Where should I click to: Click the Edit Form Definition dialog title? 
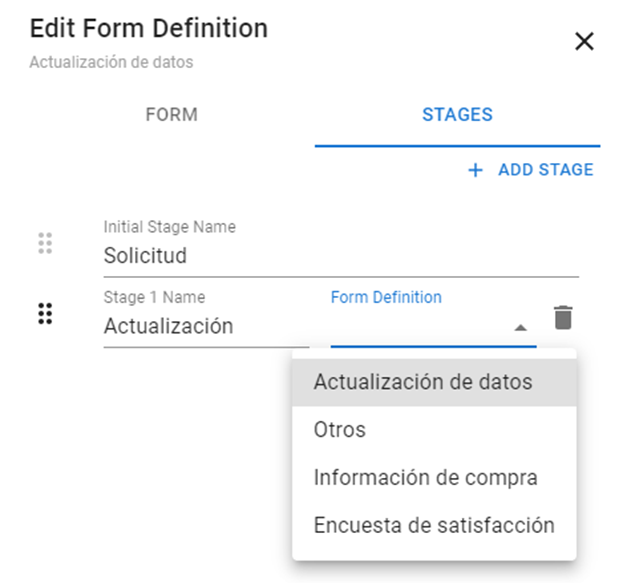pos(148,28)
